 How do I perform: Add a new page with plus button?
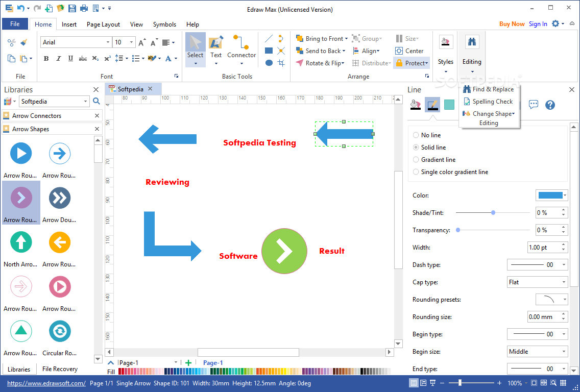tap(188, 363)
